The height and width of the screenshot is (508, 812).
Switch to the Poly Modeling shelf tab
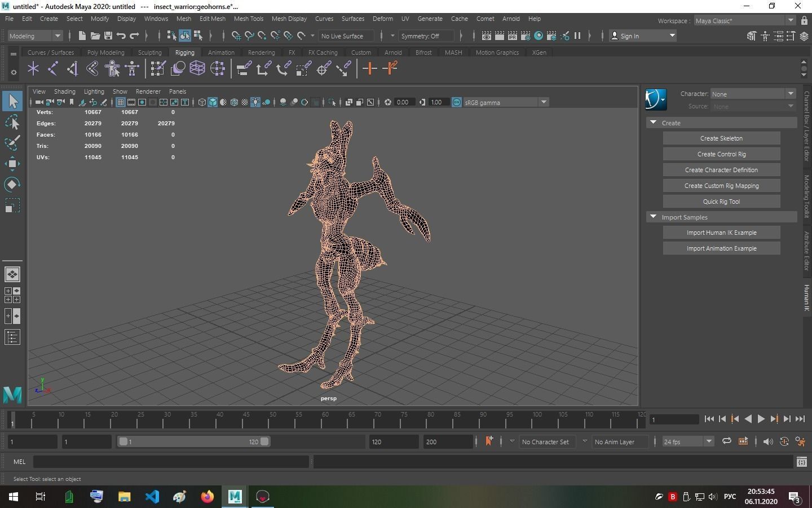[x=105, y=52]
